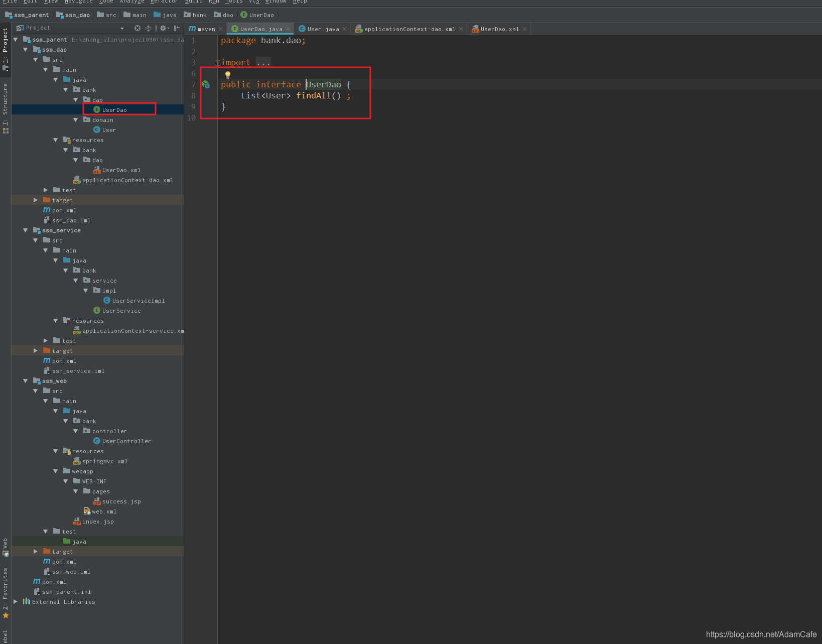Close the applicationContext-dao.xml tab
This screenshot has height=644, width=822.
coord(461,29)
